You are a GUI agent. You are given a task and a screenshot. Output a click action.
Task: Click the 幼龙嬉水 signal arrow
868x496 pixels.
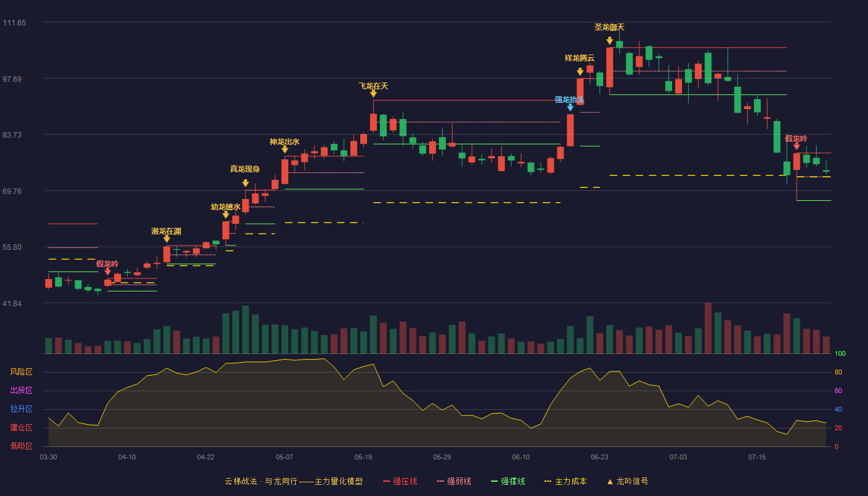point(226,215)
